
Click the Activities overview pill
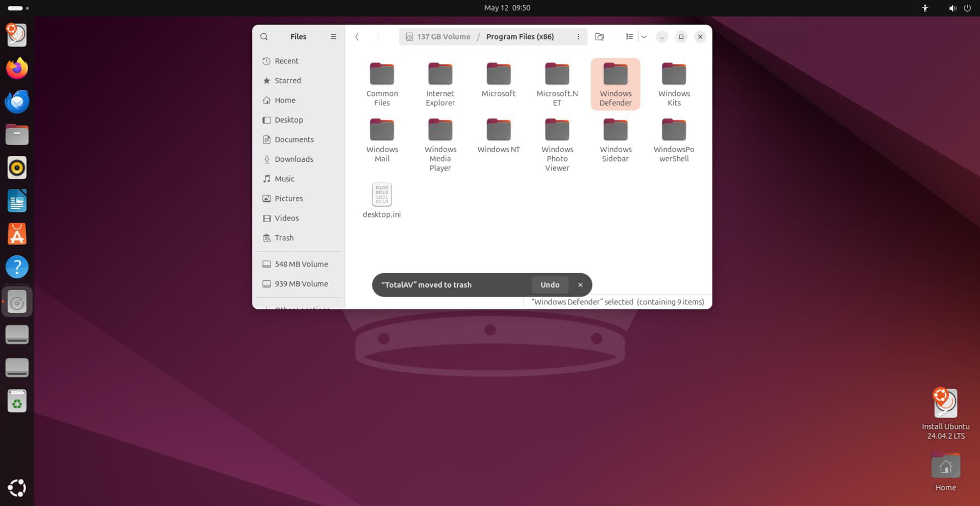pyautogui.click(x=18, y=8)
